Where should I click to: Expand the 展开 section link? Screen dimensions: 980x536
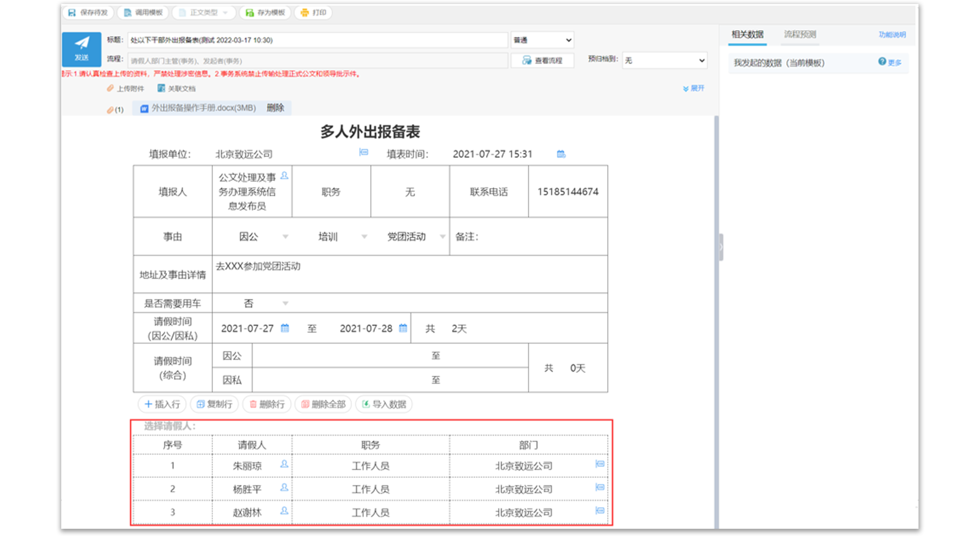(694, 88)
